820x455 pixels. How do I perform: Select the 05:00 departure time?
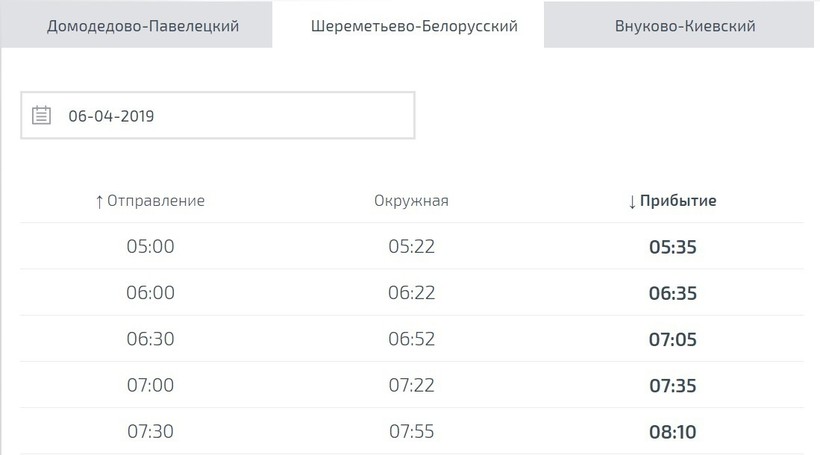click(x=150, y=246)
